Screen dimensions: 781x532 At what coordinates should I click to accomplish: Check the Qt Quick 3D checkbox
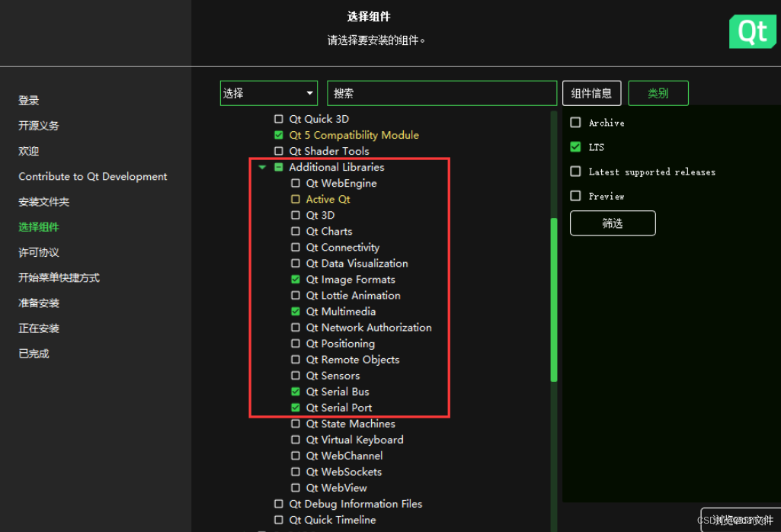tap(278, 119)
